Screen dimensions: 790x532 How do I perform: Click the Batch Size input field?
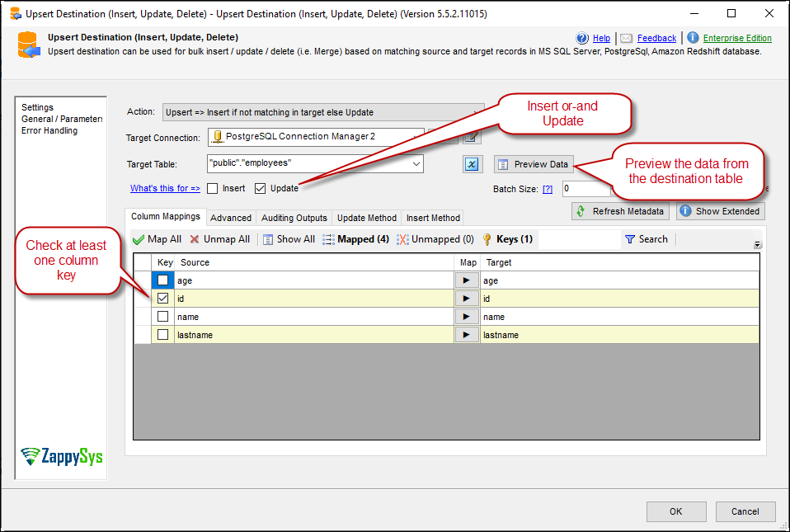[587, 188]
